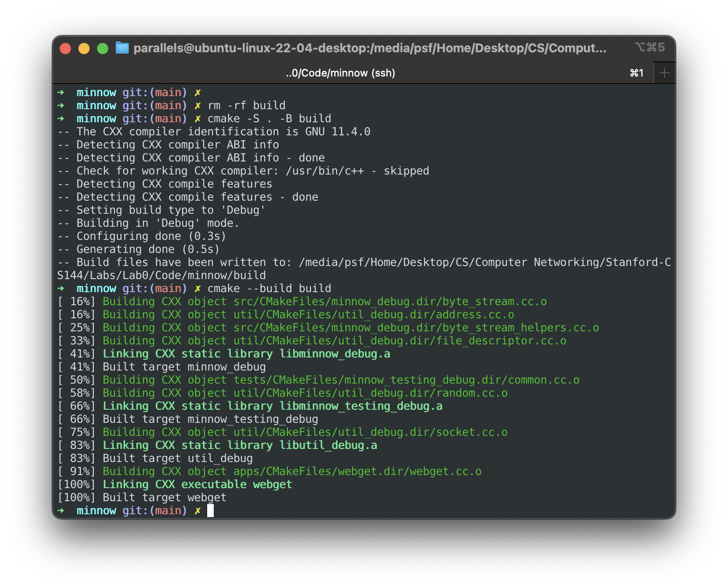The image size is (728, 588).
Task: Click the folder proxy icon in the title bar
Action: (122, 48)
